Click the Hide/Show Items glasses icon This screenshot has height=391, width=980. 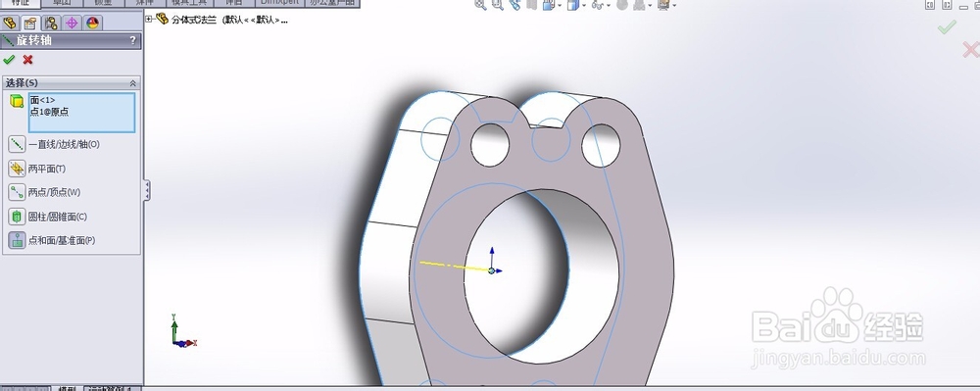click(x=598, y=4)
